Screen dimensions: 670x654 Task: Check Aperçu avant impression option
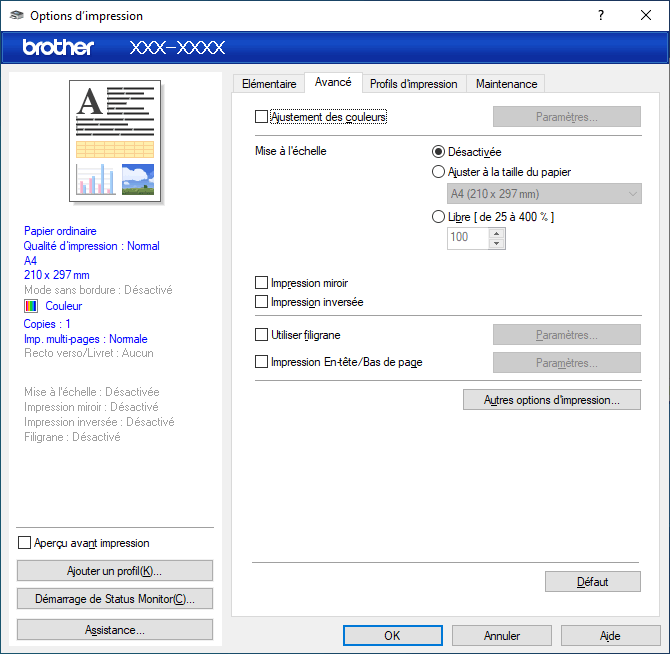click(25, 543)
